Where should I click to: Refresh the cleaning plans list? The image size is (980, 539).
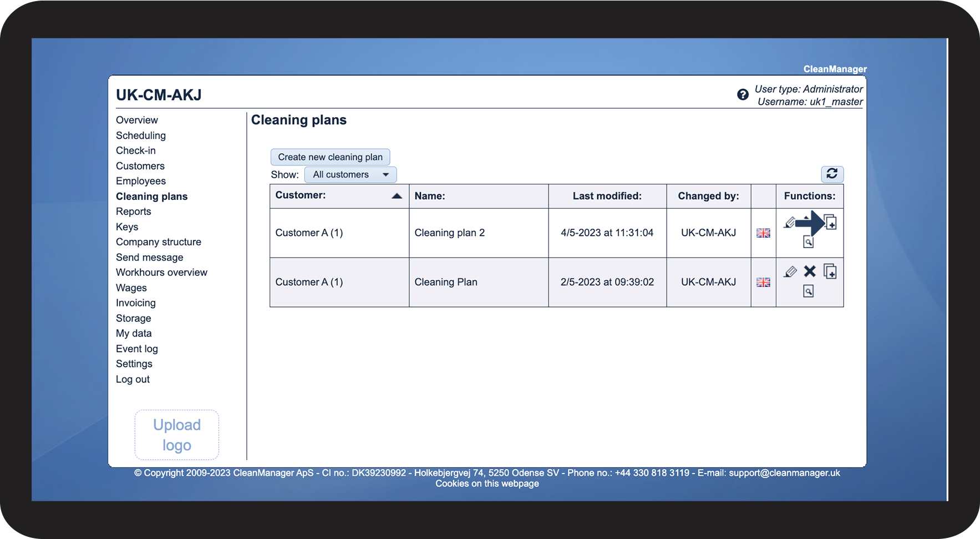coord(832,174)
